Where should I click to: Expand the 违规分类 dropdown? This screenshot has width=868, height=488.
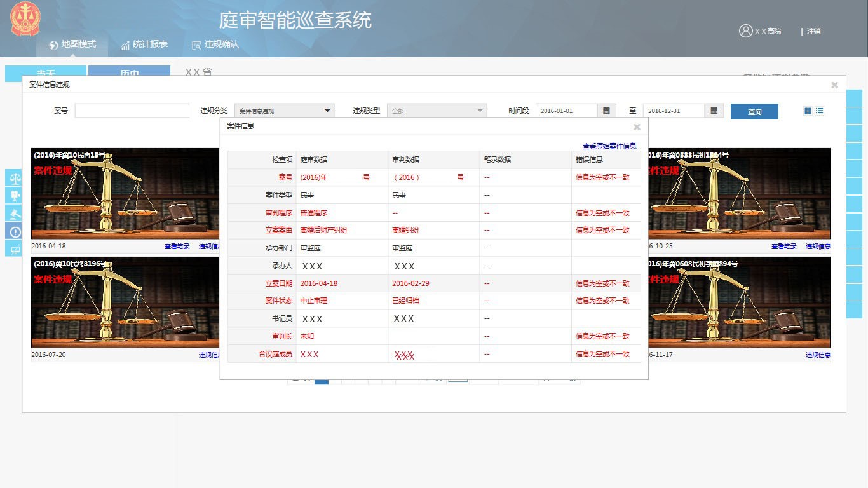point(285,111)
